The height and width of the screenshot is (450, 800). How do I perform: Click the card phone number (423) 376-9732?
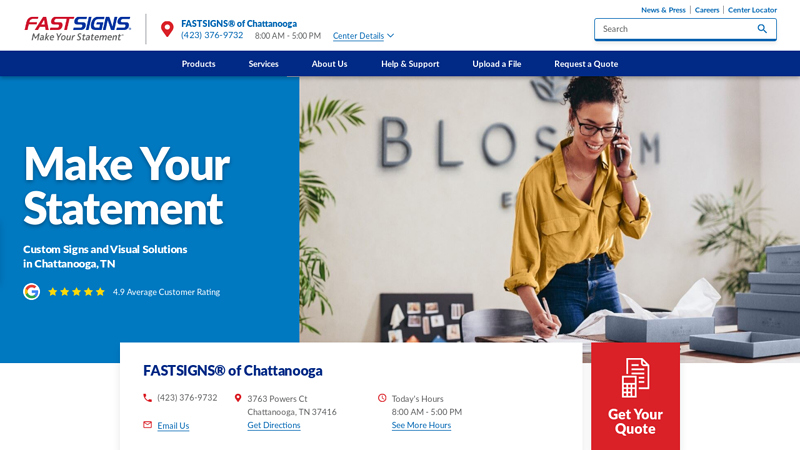tap(187, 397)
